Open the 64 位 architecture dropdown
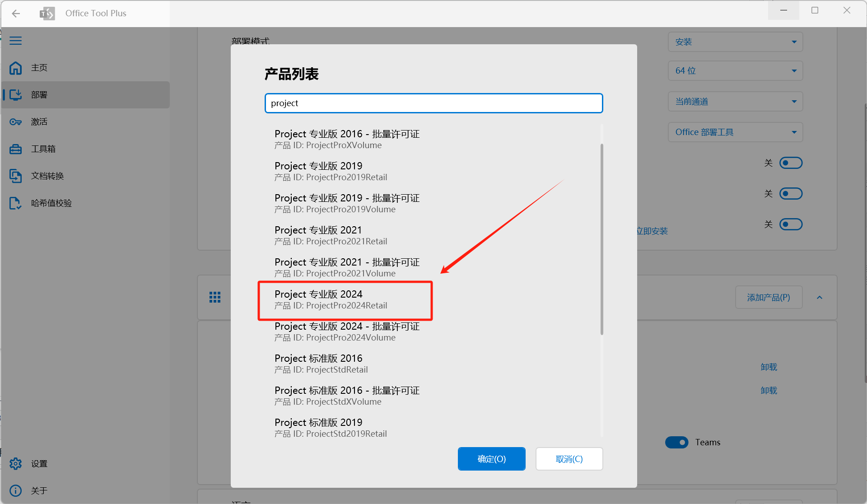 (x=736, y=71)
